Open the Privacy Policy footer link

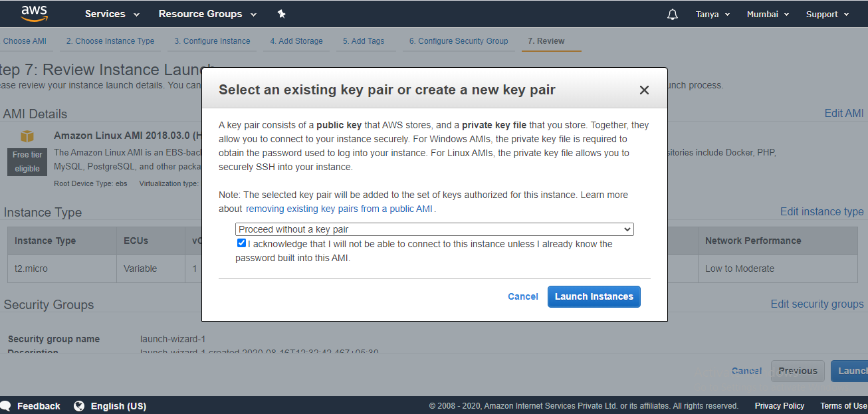tap(779, 406)
